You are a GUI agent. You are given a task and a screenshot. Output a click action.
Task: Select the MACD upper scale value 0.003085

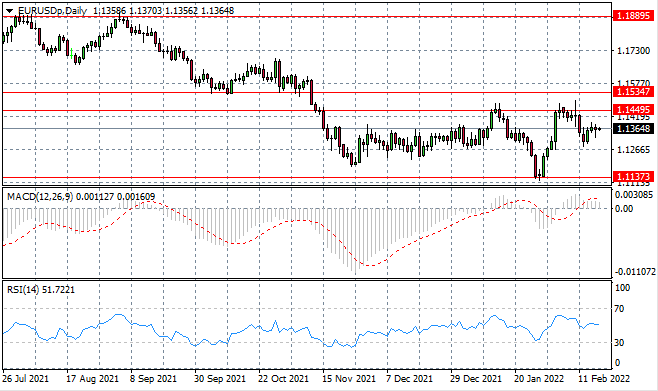pos(634,195)
